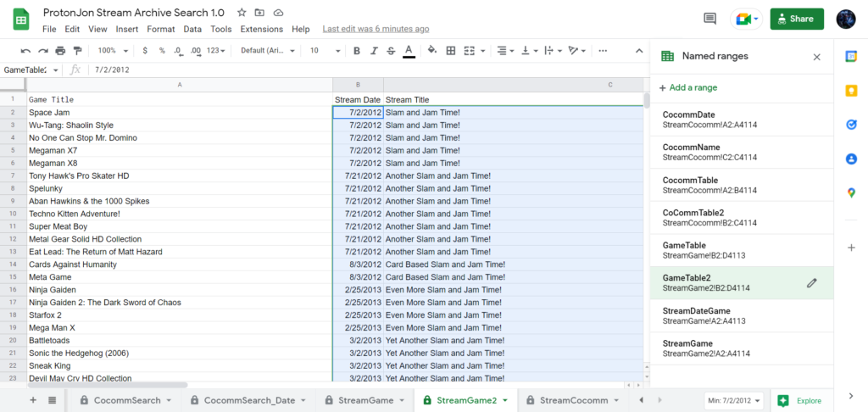Screen dimensions: 868x412
Task: Select the CocommDate named range
Action: [741, 120]
